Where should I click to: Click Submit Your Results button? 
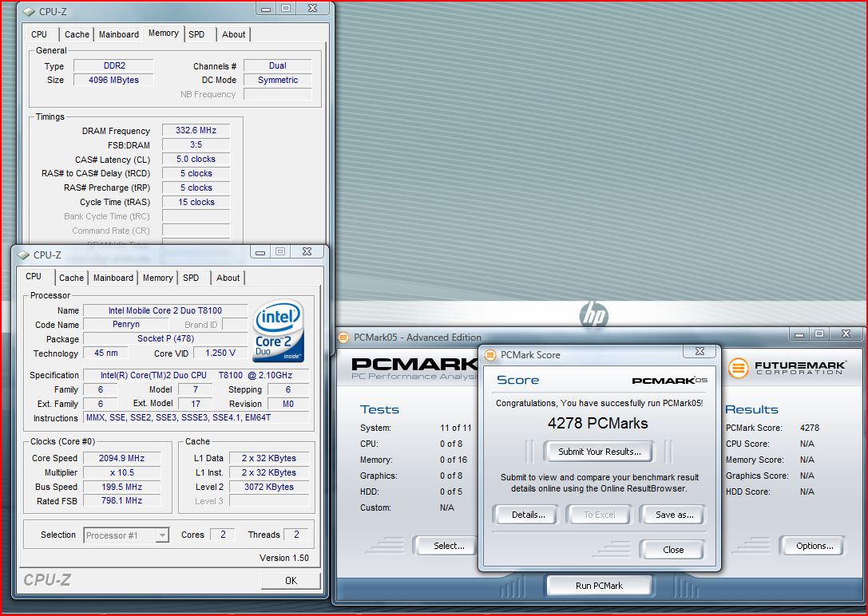[x=599, y=452]
